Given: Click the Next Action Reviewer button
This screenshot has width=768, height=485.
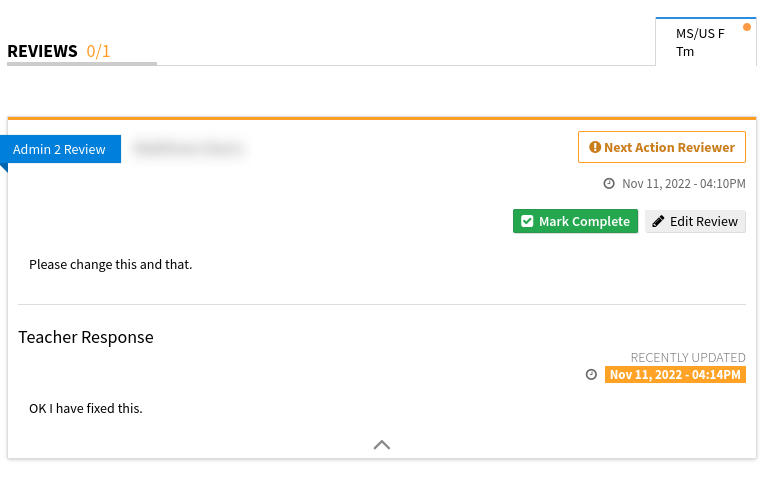Looking at the screenshot, I should (x=662, y=147).
